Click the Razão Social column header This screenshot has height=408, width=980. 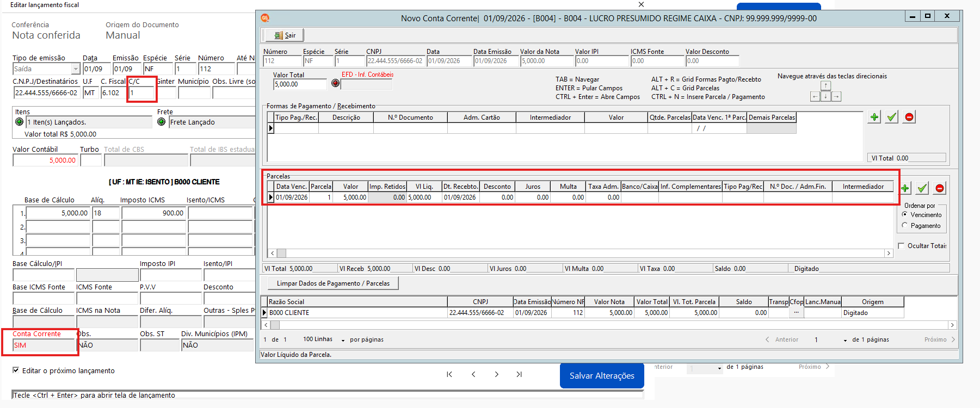pyautogui.click(x=357, y=302)
